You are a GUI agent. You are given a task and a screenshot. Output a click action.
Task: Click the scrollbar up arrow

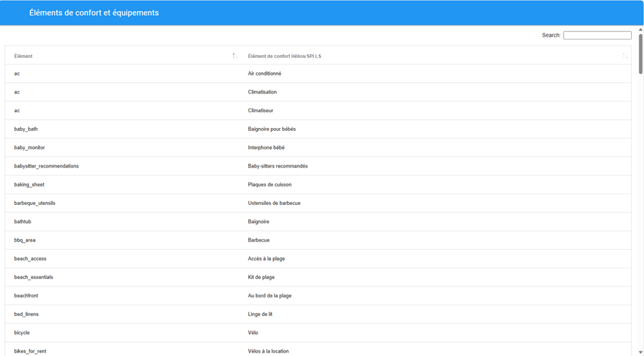pyautogui.click(x=641, y=29)
